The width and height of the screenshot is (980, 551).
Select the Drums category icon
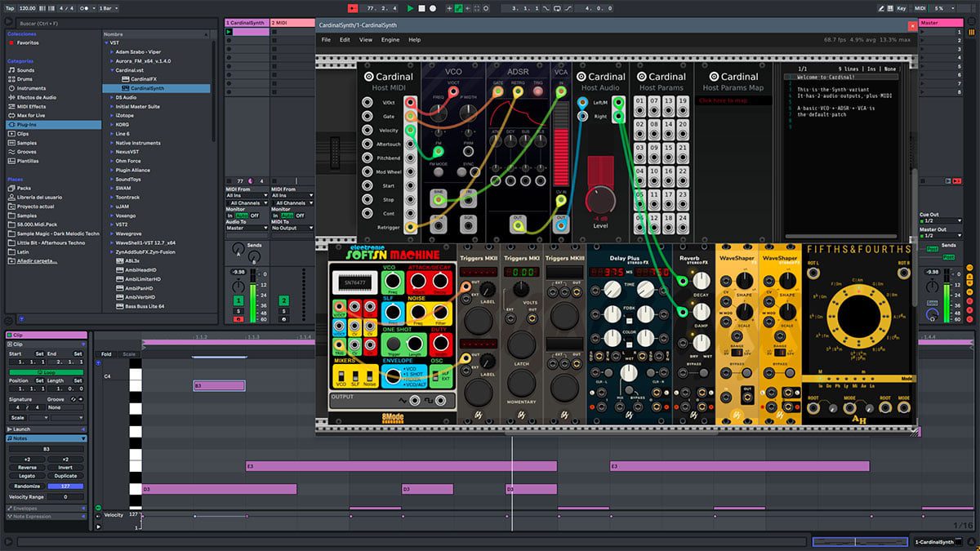pos(11,79)
